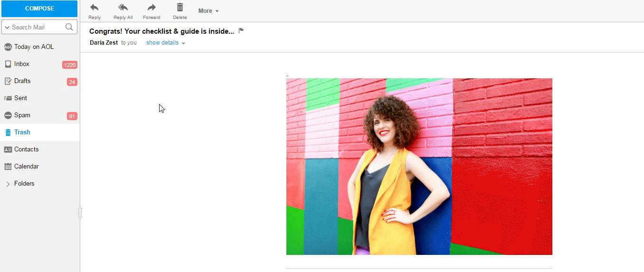Click the Inbox tray icon
This screenshot has height=272, width=644.
8,64
